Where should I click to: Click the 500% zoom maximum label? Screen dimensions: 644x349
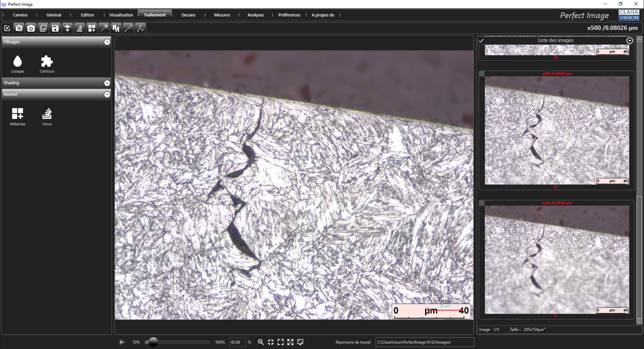(220, 342)
